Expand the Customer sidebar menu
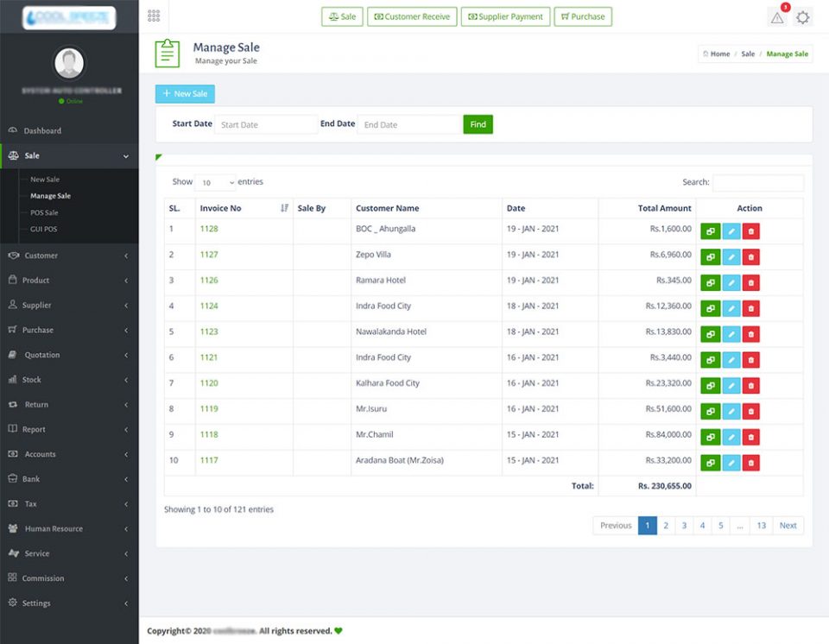 (x=69, y=256)
